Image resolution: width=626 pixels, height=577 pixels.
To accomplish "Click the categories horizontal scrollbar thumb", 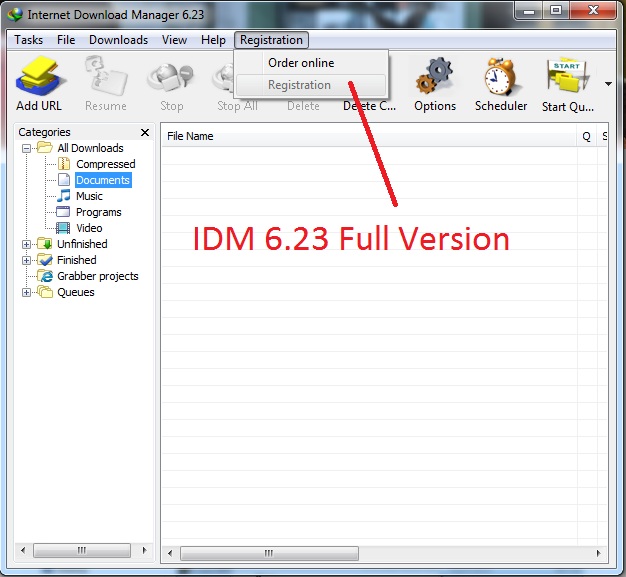I will [82, 550].
